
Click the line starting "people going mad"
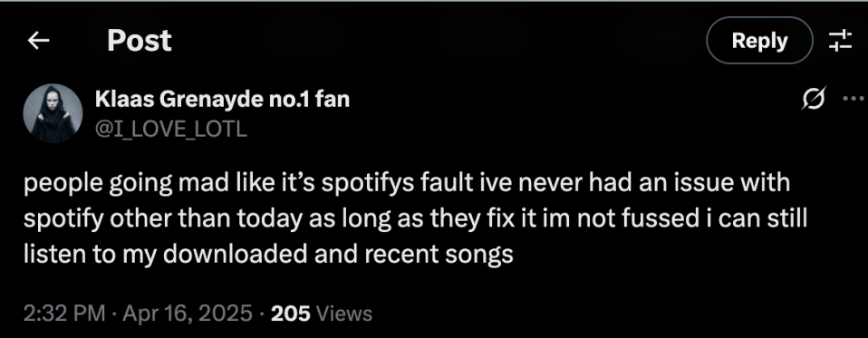pos(407,184)
